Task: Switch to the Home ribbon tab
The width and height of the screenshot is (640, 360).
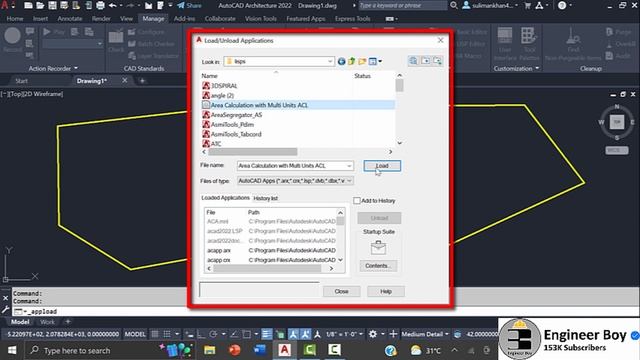Action: pos(15,19)
